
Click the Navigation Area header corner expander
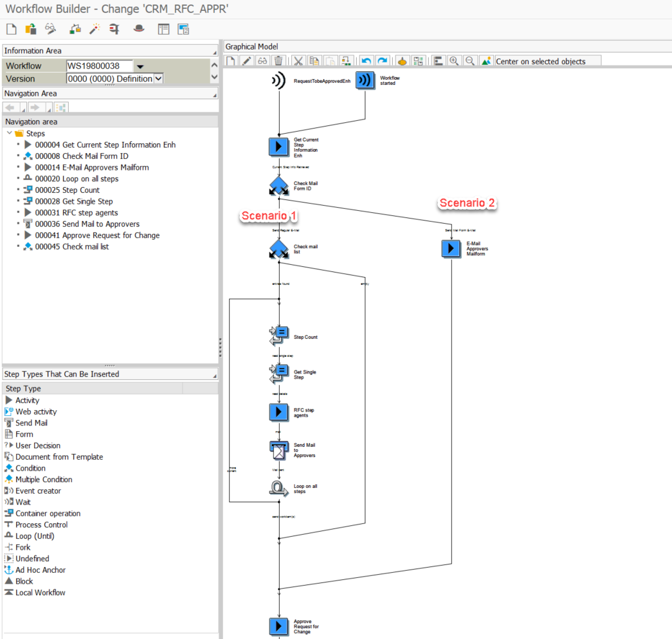(x=215, y=95)
